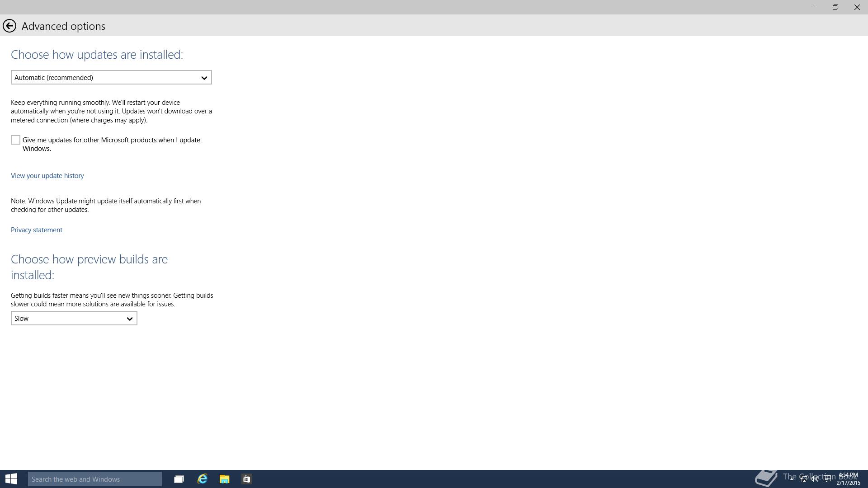Click the 'Choose how updates are installed:' heading
868x488 pixels.
point(97,55)
